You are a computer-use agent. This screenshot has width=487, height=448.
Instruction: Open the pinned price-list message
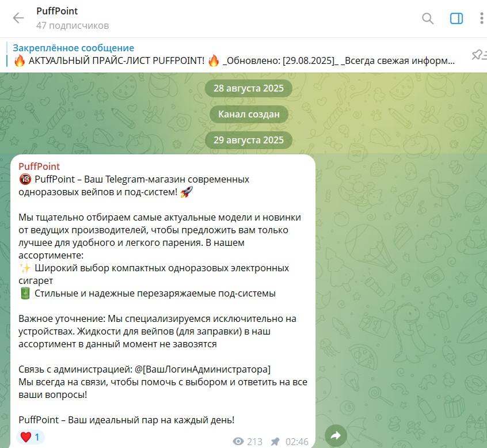[x=234, y=60]
